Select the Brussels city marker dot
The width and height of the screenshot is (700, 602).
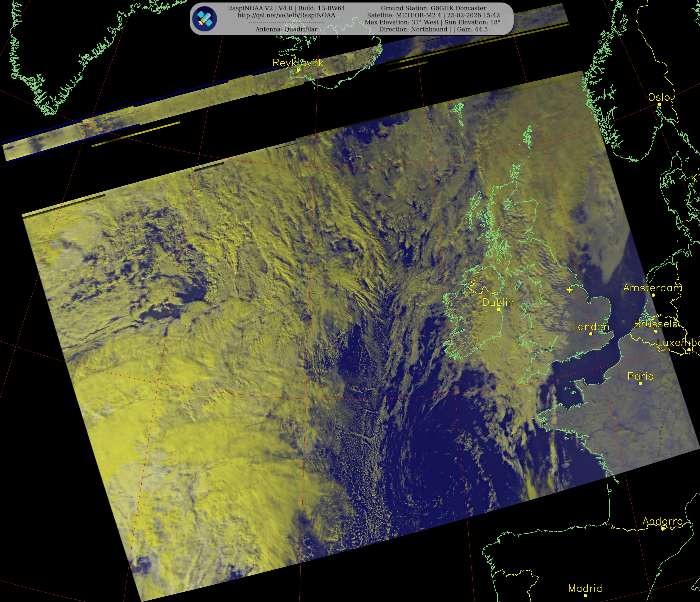(x=655, y=331)
